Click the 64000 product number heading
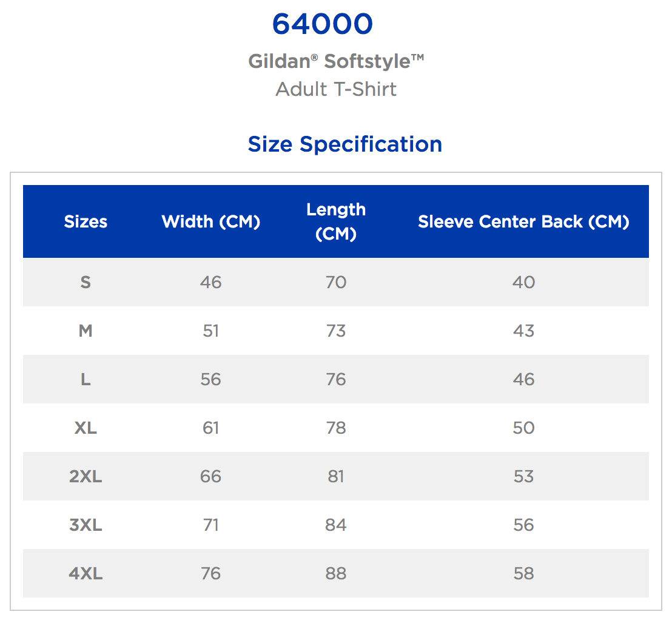The height and width of the screenshot is (620, 672). [322, 24]
